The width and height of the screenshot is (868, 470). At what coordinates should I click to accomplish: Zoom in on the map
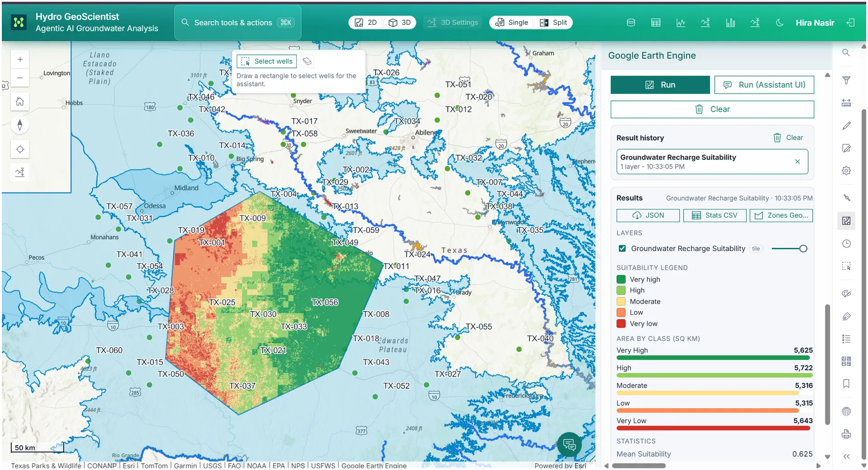point(20,59)
